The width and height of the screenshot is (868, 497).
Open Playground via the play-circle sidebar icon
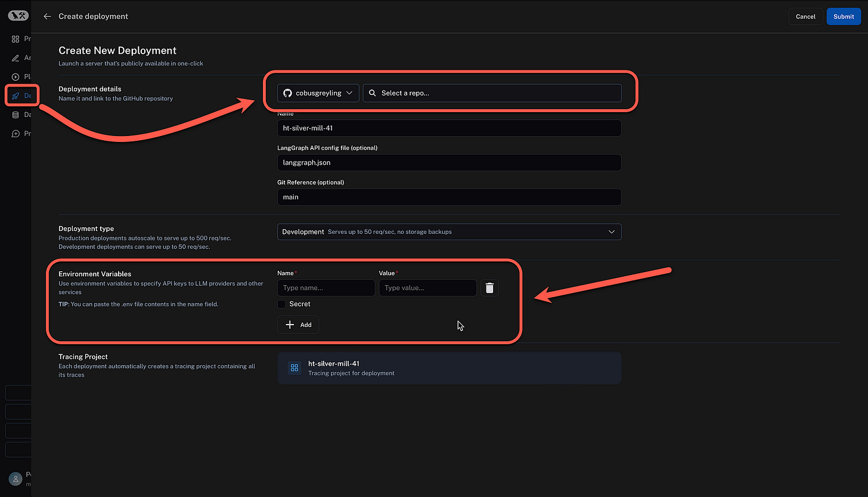pyautogui.click(x=16, y=77)
